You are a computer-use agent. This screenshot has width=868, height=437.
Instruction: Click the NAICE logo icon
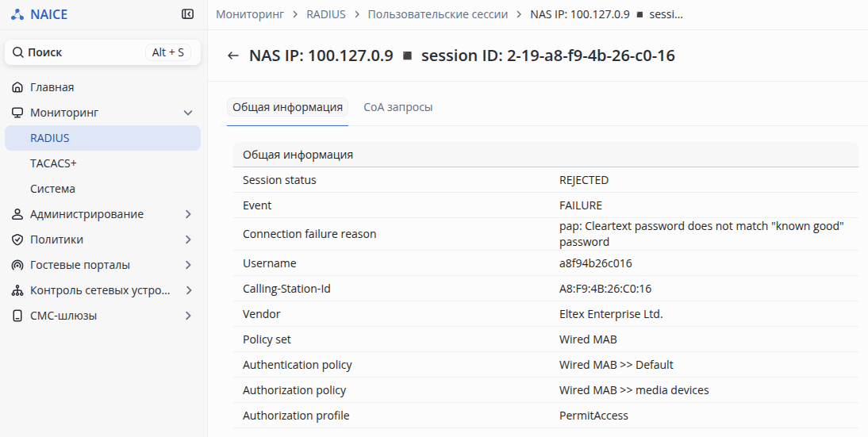pyautogui.click(x=17, y=14)
